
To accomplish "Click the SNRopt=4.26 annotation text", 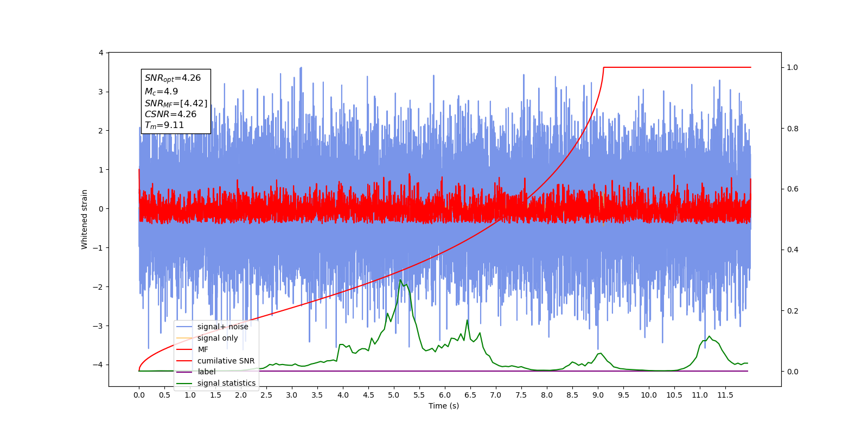I will click(x=173, y=78).
